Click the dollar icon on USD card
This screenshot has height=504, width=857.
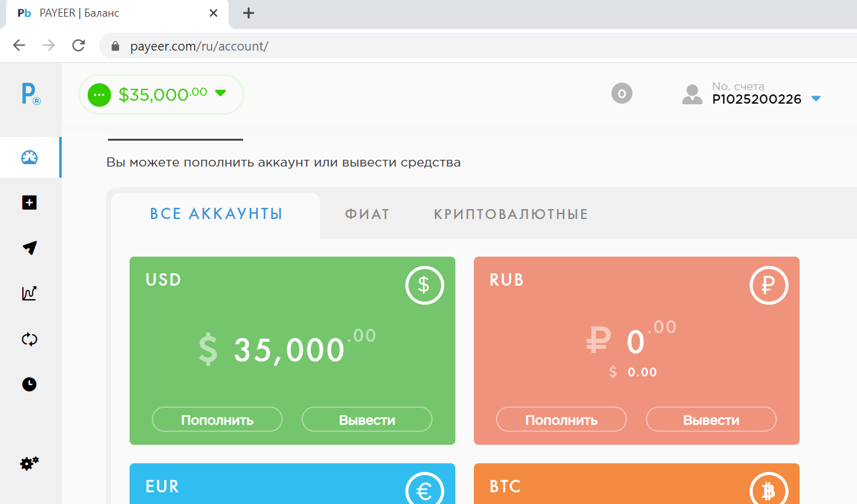[x=424, y=285]
